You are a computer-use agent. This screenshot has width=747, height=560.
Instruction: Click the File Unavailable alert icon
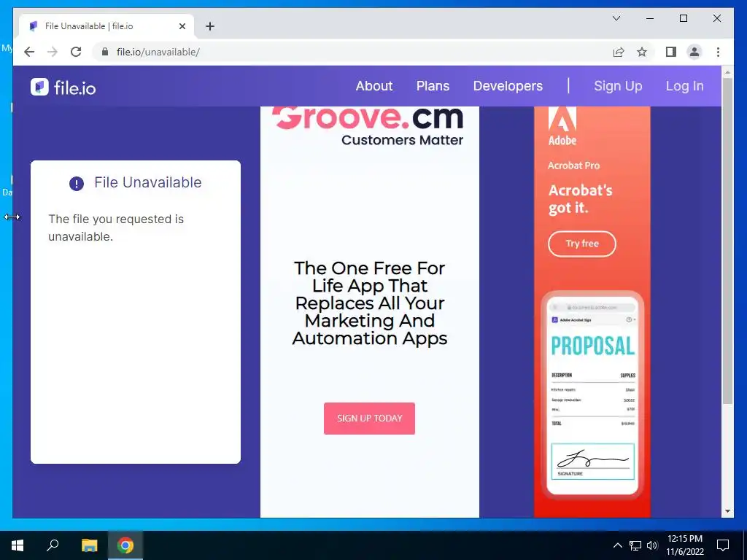[76, 183]
